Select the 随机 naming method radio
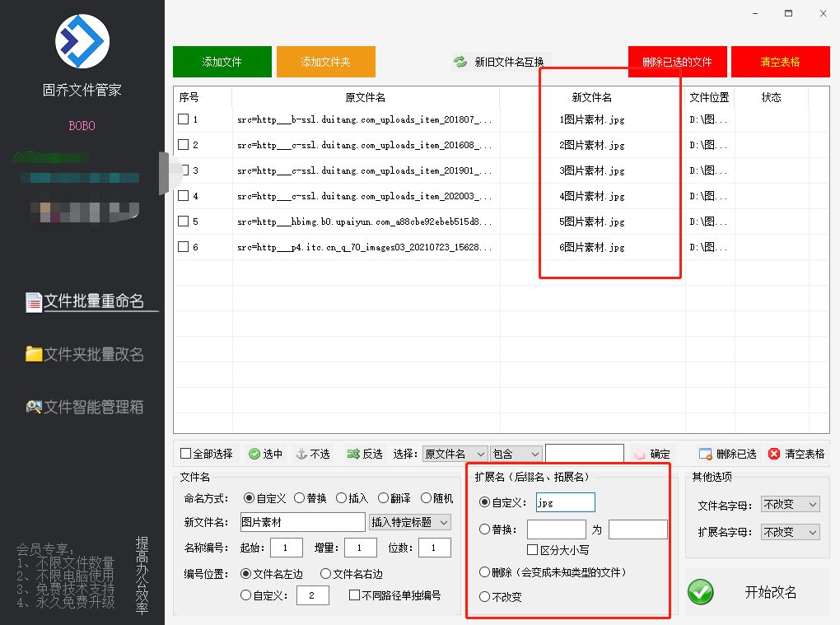 point(426,498)
